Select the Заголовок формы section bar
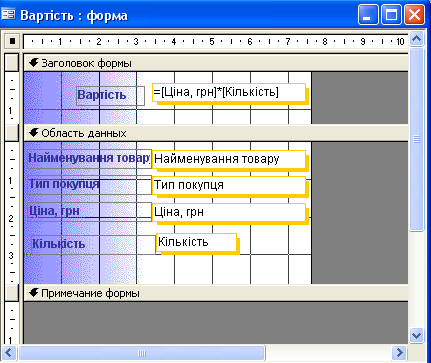Image resolution: width=431 pixels, height=363 pixels. tap(216, 63)
